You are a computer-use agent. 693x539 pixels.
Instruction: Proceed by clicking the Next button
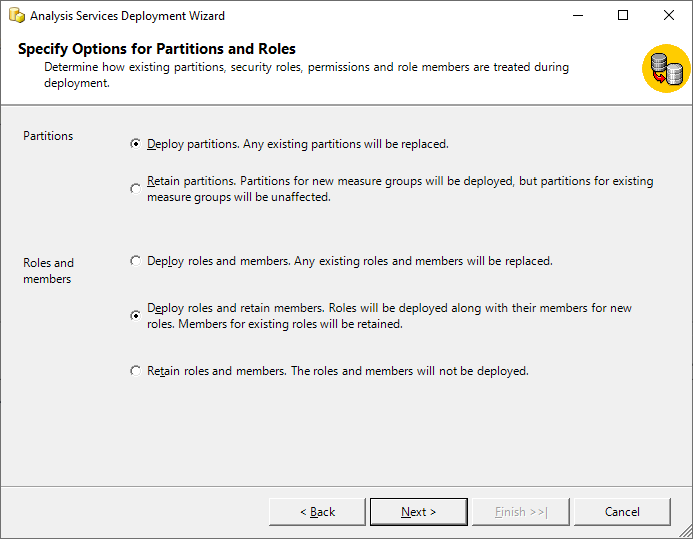click(x=418, y=512)
